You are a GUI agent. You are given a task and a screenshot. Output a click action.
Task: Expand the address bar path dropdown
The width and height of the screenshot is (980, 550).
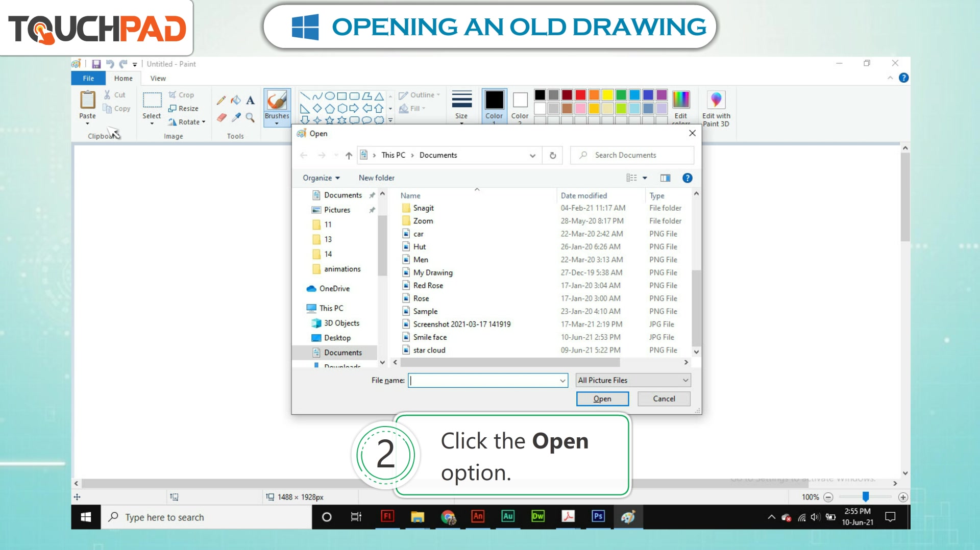532,155
